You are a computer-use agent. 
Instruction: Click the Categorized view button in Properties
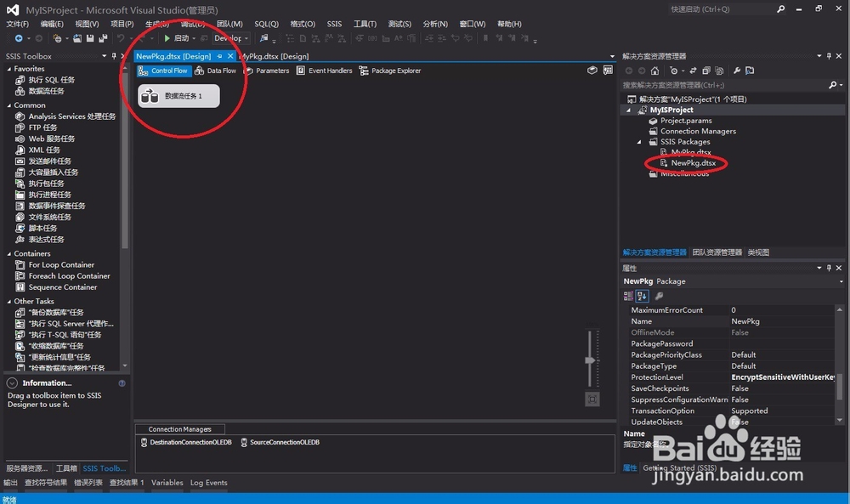pos(628,296)
